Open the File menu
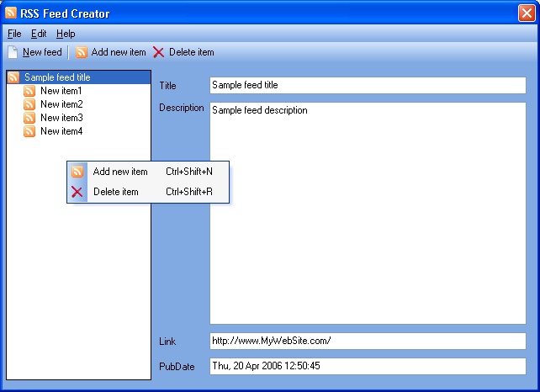 14,34
